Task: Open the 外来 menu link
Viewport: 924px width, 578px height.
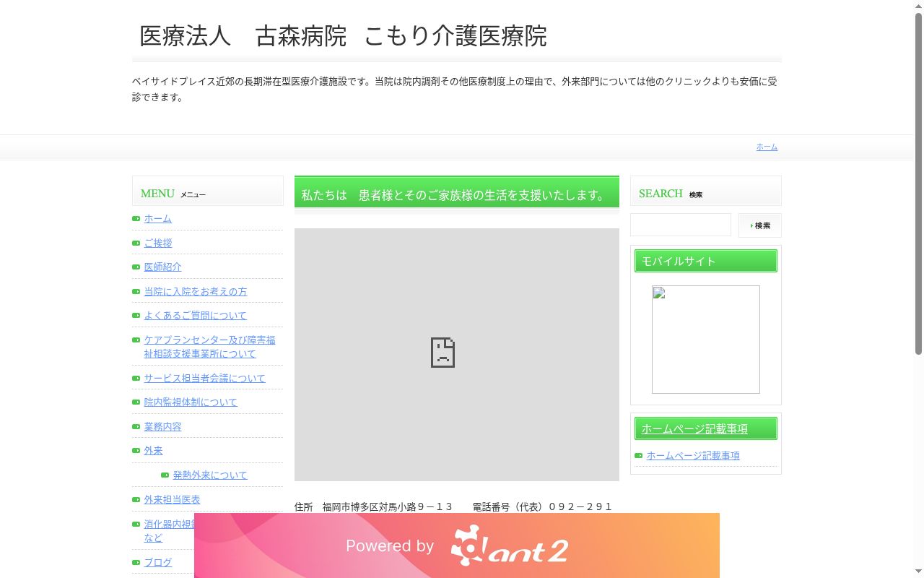Action: click(153, 451)
